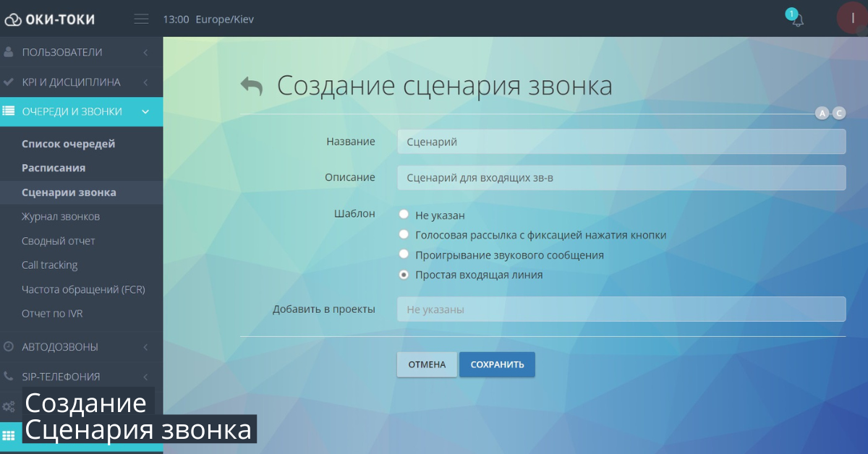The image size is (868, 454).
Task: Open the Добавить в проекты selector
Action: pyautogui.click(x=621, y=309)
